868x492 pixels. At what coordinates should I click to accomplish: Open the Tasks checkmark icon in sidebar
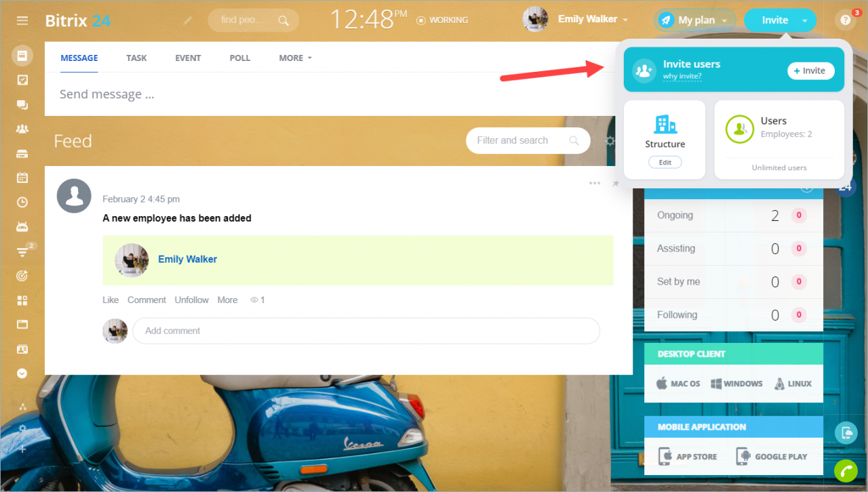[x=22, y=80]
